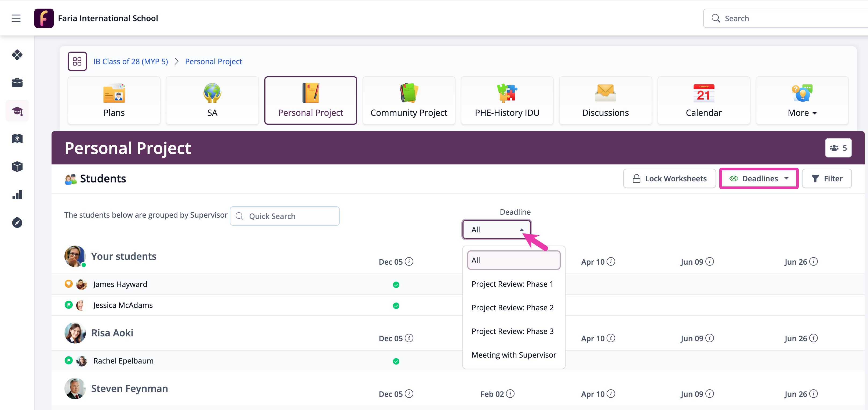Image resolution: width=868 pixels, height=410 pixels.
Task: Expand the More menu dropdown
Action: pyautogui.click(x=802, y=101)
